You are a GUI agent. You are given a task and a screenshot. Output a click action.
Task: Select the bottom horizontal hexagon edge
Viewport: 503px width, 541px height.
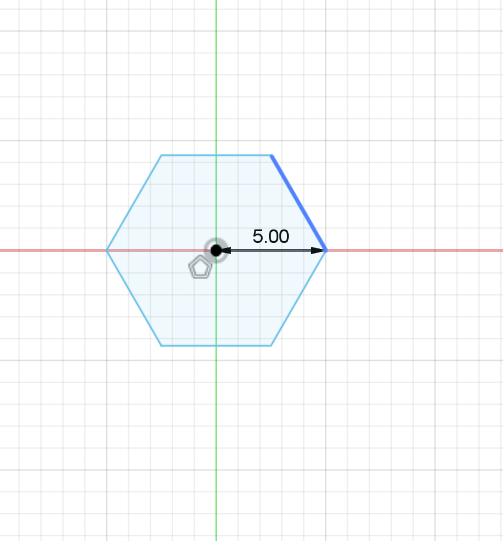tap(216, 345)
